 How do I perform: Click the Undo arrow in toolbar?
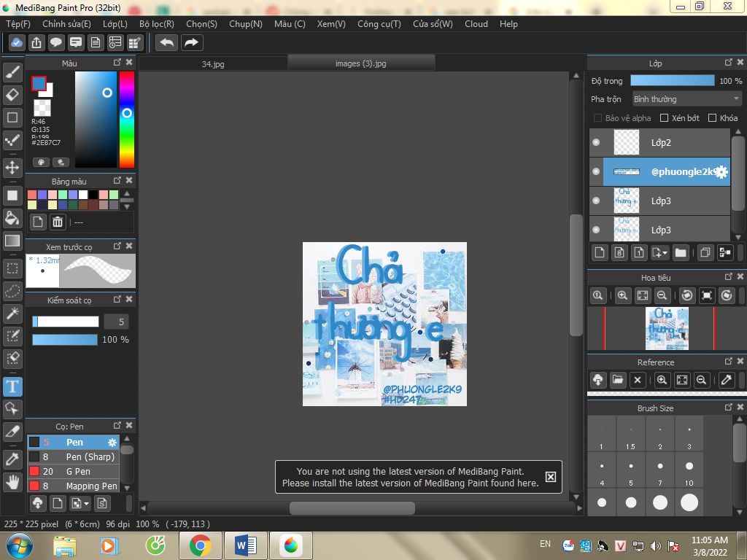[x=167, y=43]
